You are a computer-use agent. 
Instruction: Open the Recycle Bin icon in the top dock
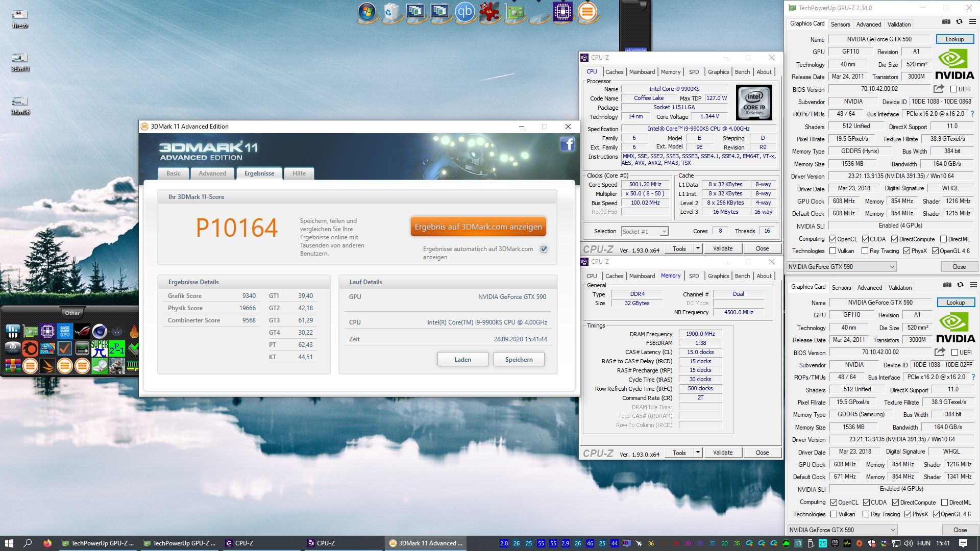coord(391,12)
